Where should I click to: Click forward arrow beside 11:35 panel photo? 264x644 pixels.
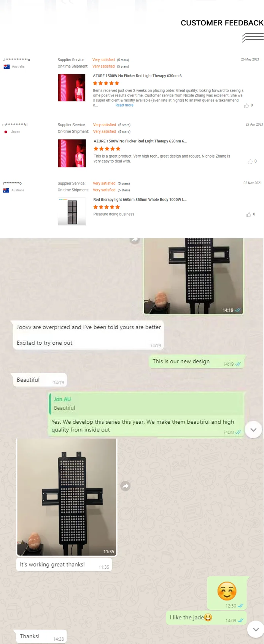coord(126,486)
